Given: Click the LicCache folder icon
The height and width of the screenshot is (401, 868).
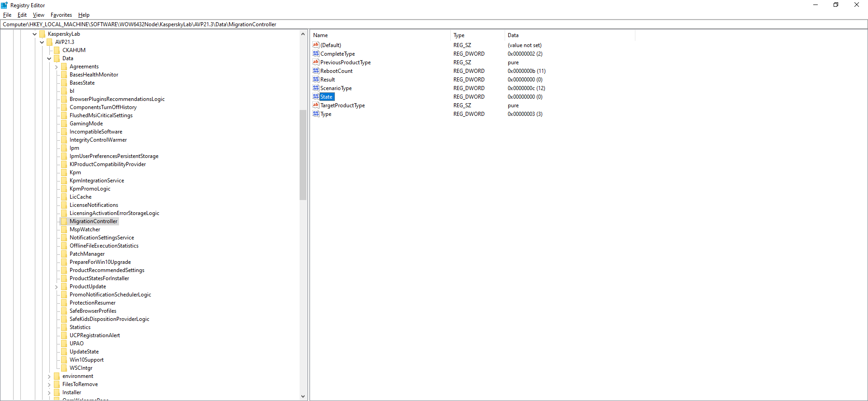Looking at the screenshot, I should tap(64, 197).
